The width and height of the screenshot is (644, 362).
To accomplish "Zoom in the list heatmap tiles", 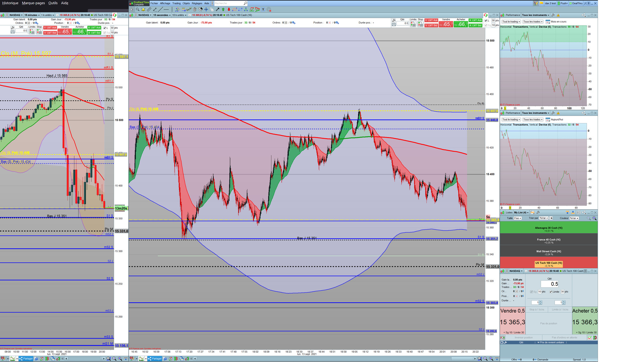I will click(594, 218).
